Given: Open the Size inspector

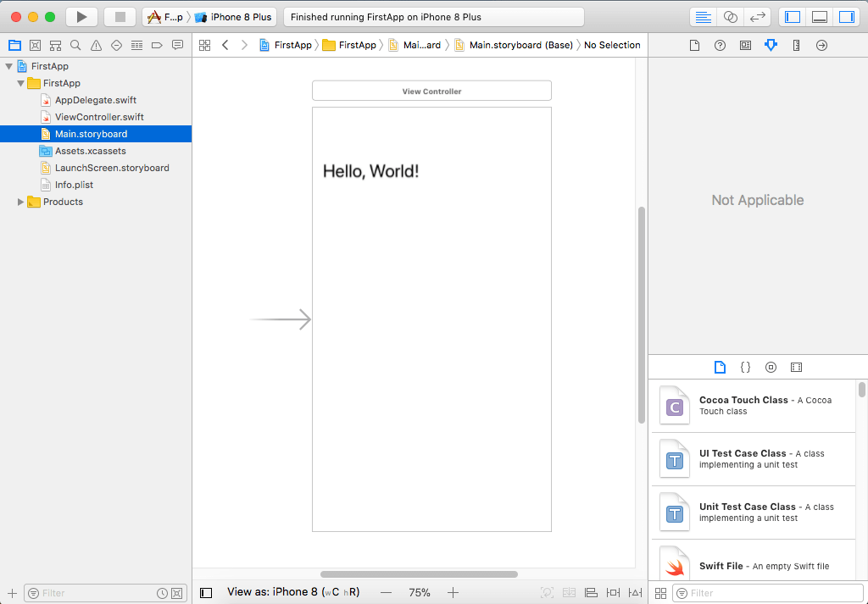Looking at the screenshot, I should 795,45.
